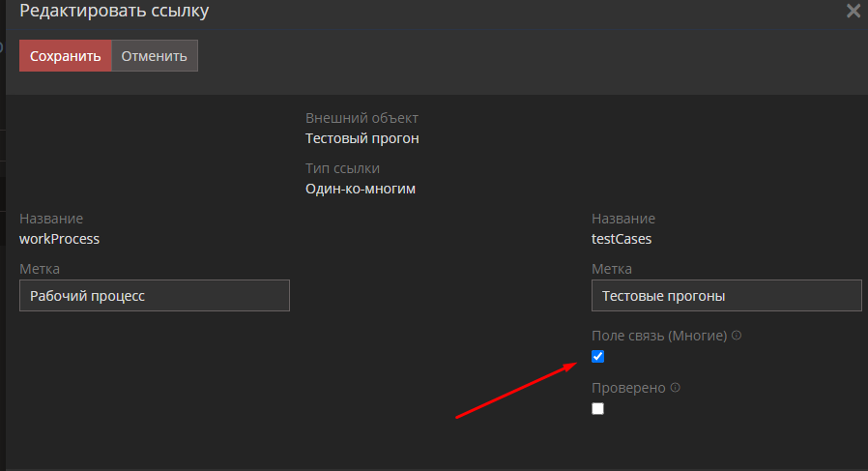
Task: Select the testCases name value
Action: pyautogui.click(x=622, y=238)
